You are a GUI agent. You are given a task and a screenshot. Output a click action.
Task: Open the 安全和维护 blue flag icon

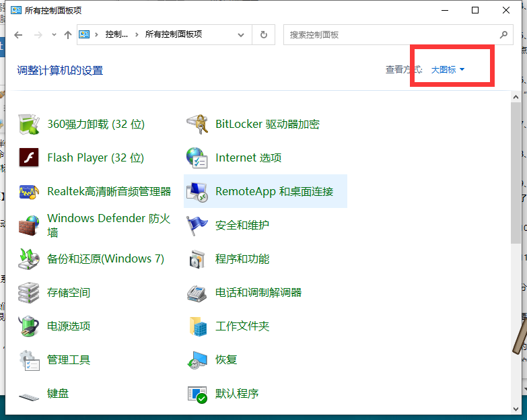coord(197,225)
